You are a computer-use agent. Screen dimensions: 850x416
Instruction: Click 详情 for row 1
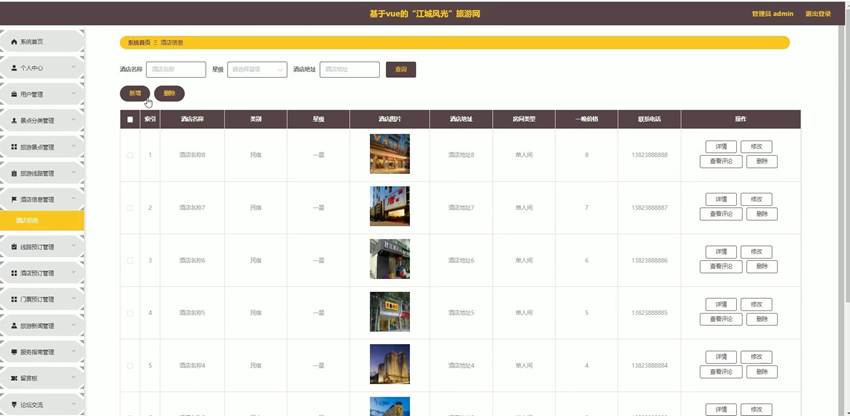(x=721, y=146)
